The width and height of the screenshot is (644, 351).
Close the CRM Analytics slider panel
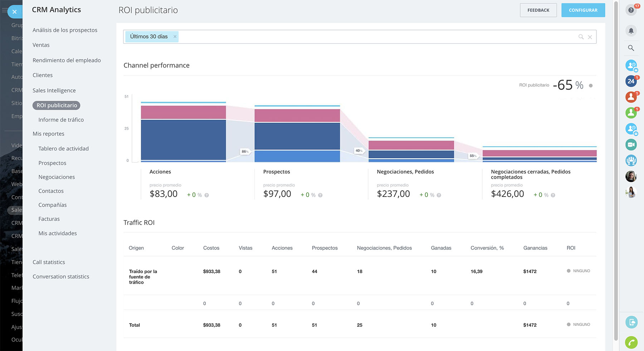click(x=14, y=12)
